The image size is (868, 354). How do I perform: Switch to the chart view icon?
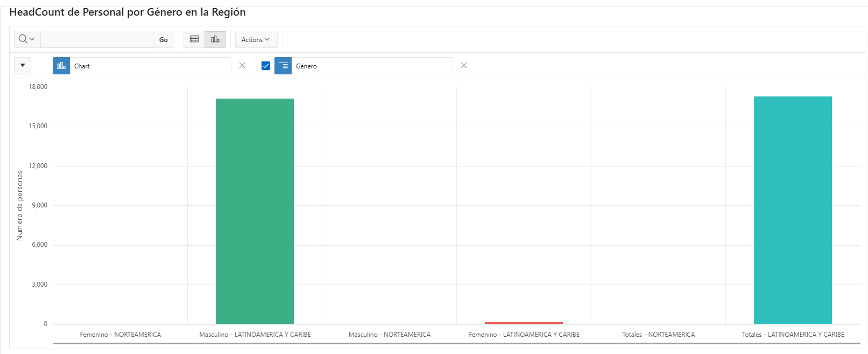[215, 39]
